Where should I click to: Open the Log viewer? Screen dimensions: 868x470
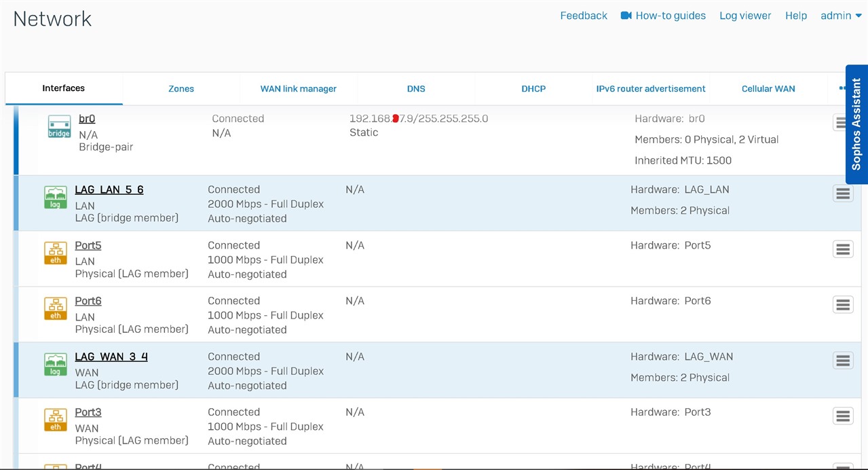coord(745,16)
